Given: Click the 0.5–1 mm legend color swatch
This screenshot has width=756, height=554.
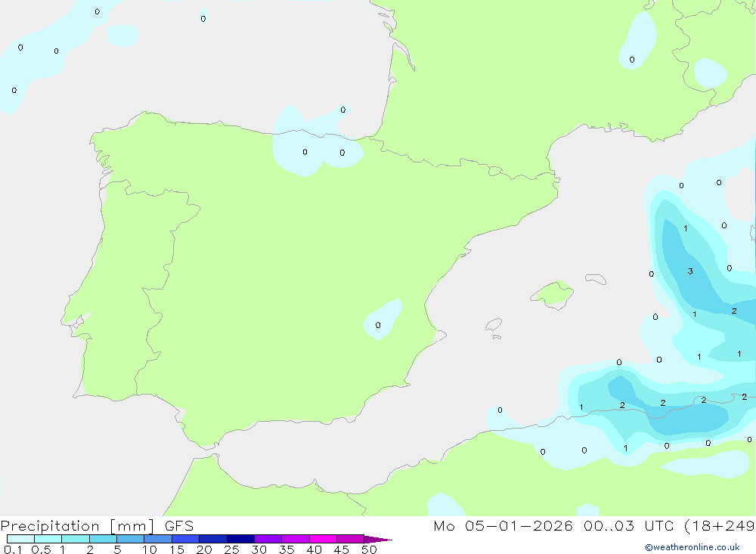Looking at the screenshot, I should [48, 539].
